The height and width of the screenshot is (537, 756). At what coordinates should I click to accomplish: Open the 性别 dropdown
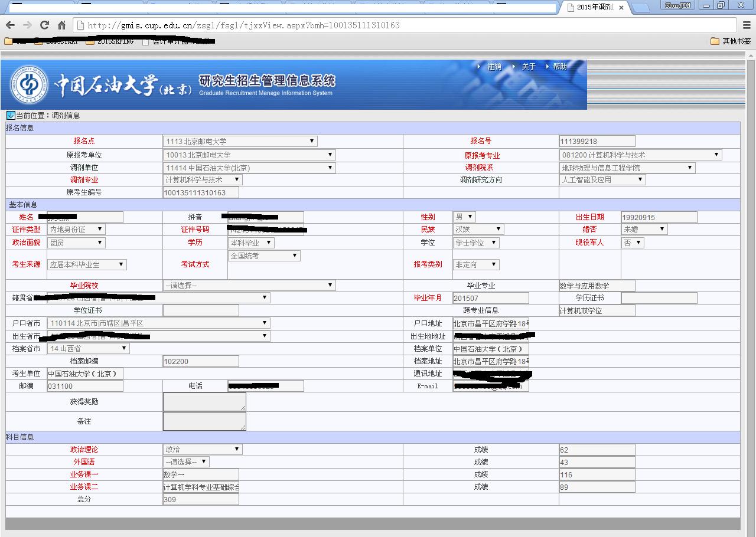pos(464,217)
